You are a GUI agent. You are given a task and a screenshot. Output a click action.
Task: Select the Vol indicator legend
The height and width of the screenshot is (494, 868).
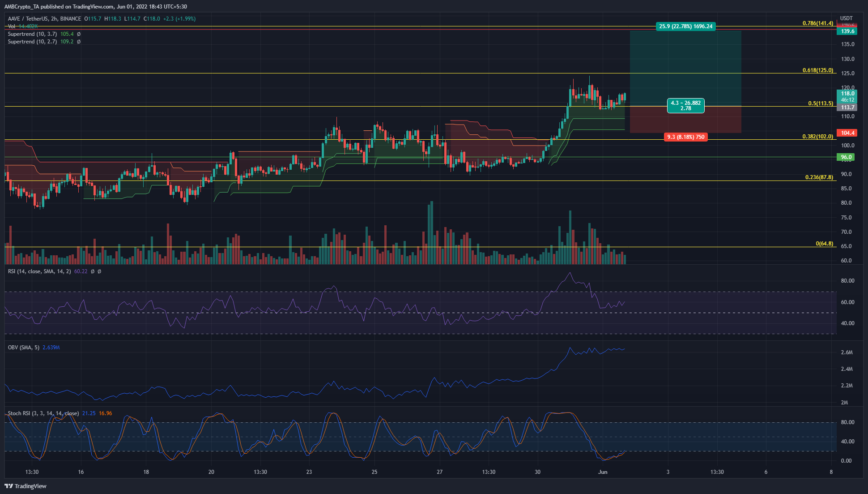point(22,26)
